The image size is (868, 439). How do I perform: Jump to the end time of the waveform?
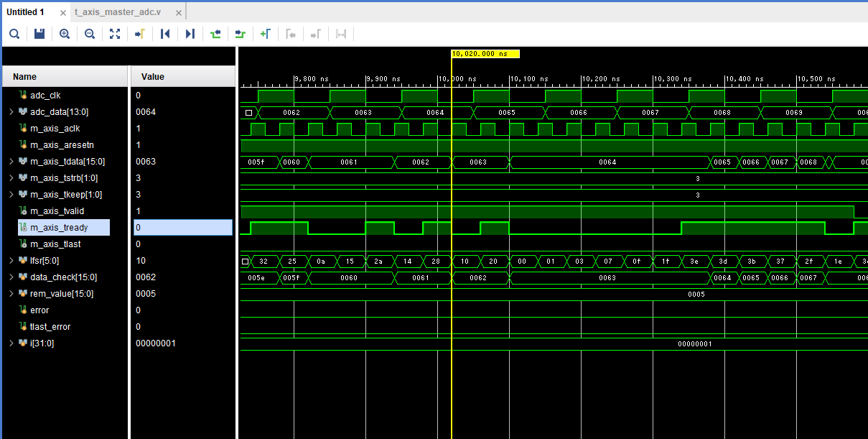190,34
